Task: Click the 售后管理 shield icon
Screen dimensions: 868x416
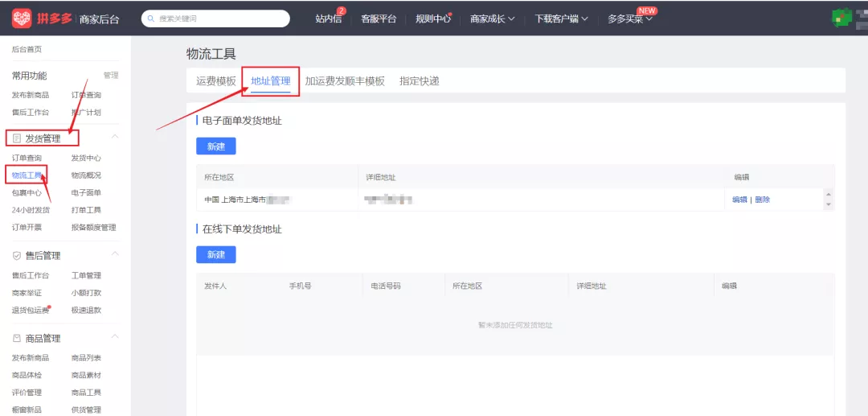Action: coord(17,256)
